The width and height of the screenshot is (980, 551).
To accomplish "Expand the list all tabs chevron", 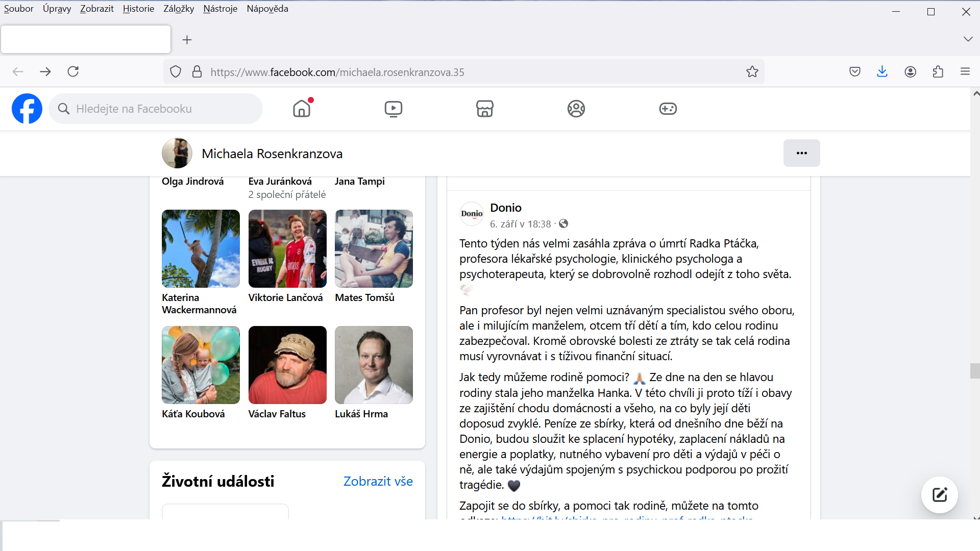I will (x=968, y=39).
